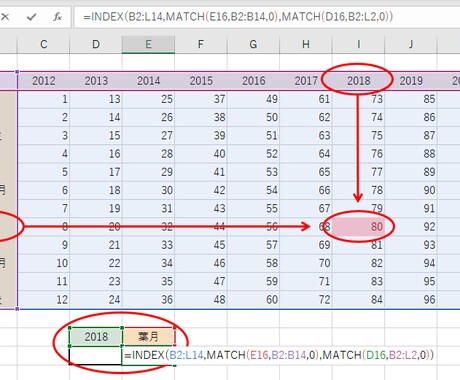Click the 2016 year header cell
Screen dimensions: 460x380
[x=253, y=81]
